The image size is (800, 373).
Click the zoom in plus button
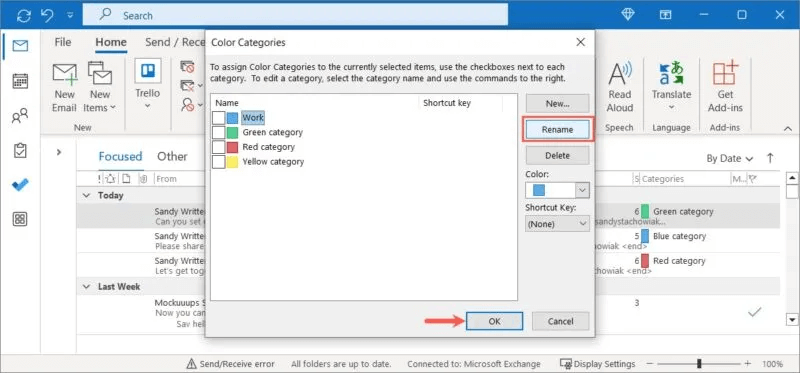pos(747,364)
